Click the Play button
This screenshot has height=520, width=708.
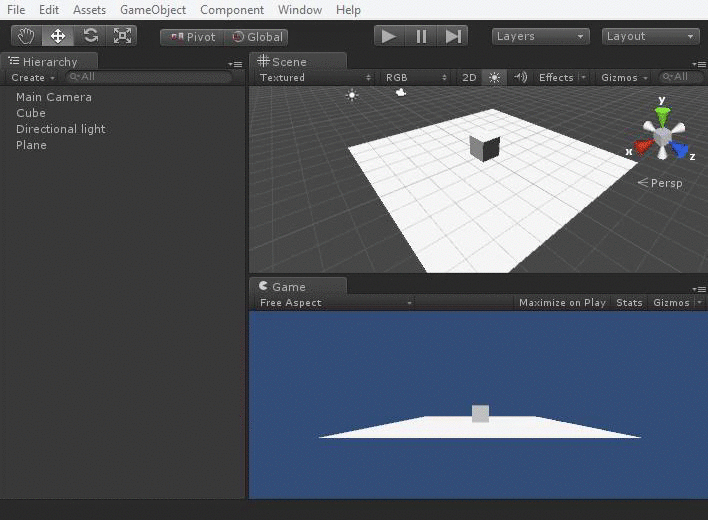click(389, 36)
